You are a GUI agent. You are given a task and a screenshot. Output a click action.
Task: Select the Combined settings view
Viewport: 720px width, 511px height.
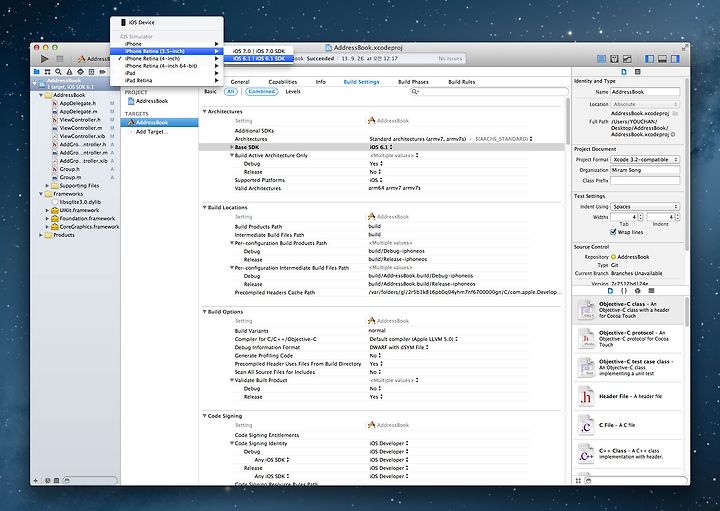click(x=262, y=92)
